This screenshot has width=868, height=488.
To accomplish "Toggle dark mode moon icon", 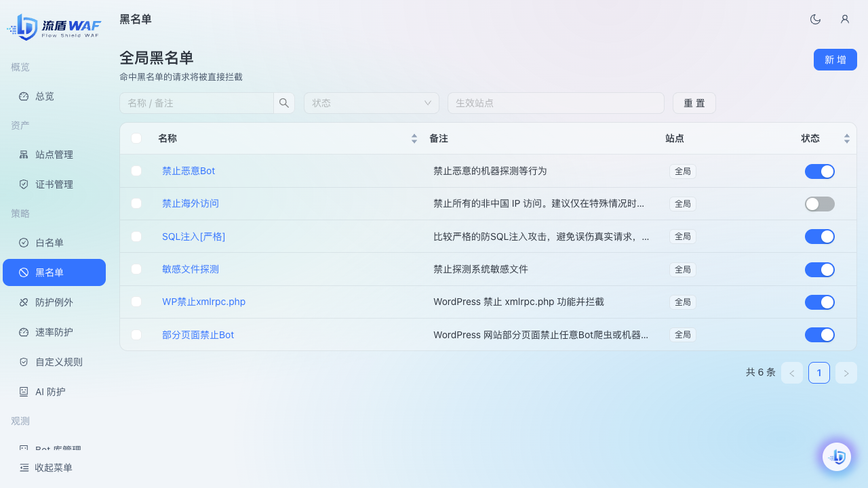I will coord(816,19).
